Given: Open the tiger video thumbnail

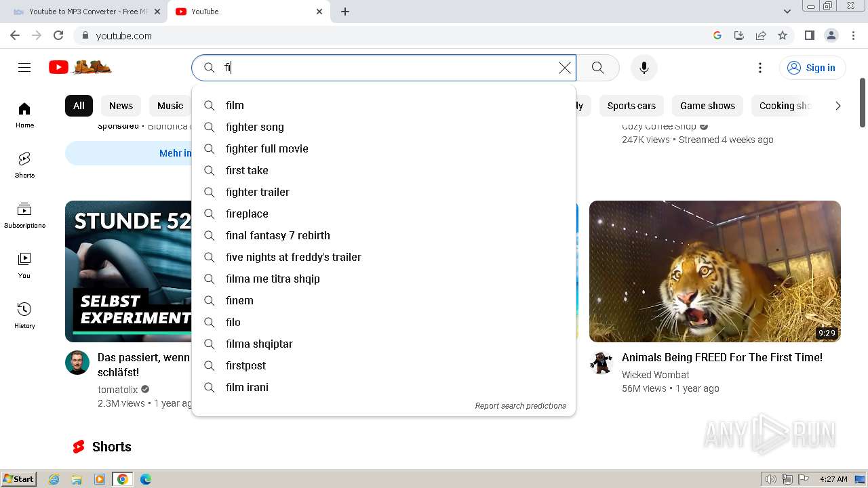Looking at the screenshot, I should (715, 271).
